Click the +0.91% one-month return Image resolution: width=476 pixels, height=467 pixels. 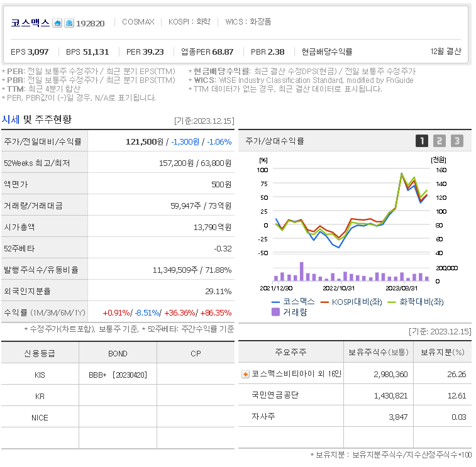point(116,313)
